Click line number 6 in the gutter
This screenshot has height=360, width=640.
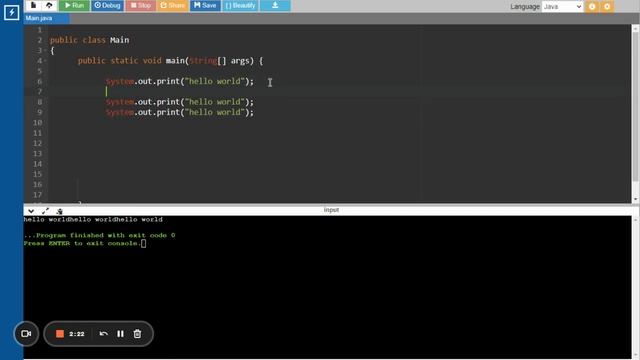pyautogui.click(x=40, y=81)
